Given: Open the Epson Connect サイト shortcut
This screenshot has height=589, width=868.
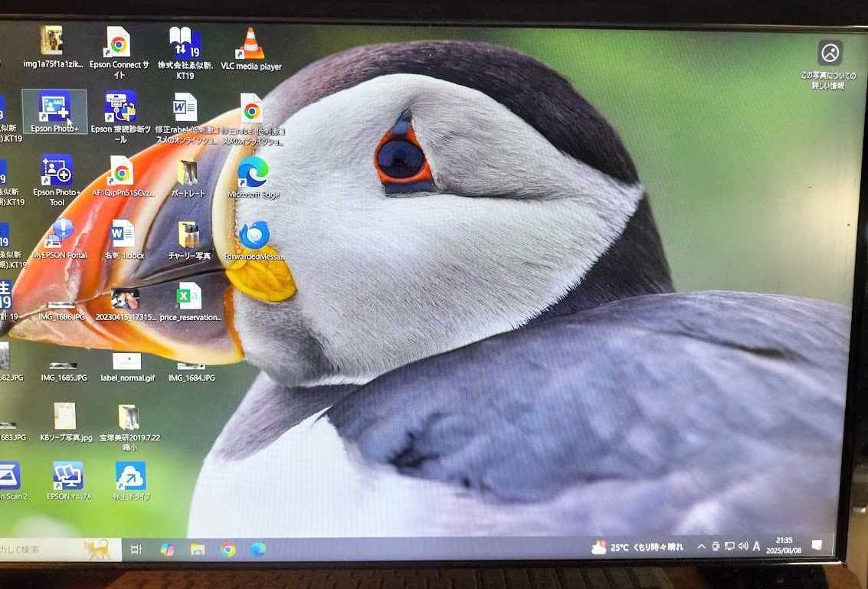Looking at the screenshot, I should 119,42.
